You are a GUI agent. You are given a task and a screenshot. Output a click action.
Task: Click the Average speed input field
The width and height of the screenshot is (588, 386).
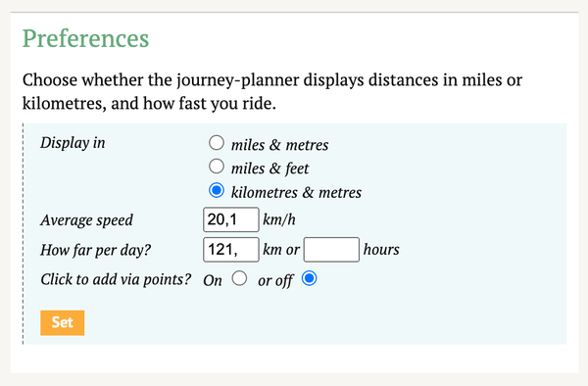[x=231, y=219]
